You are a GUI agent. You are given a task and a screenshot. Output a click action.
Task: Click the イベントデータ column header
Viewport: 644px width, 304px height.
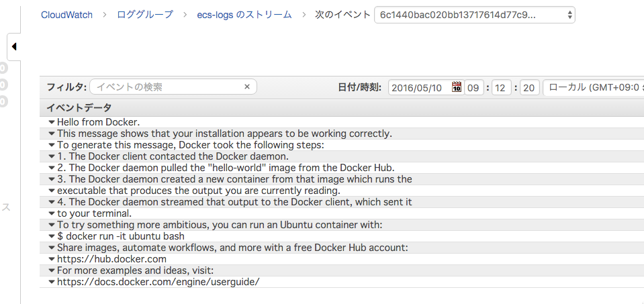(79, 107)
